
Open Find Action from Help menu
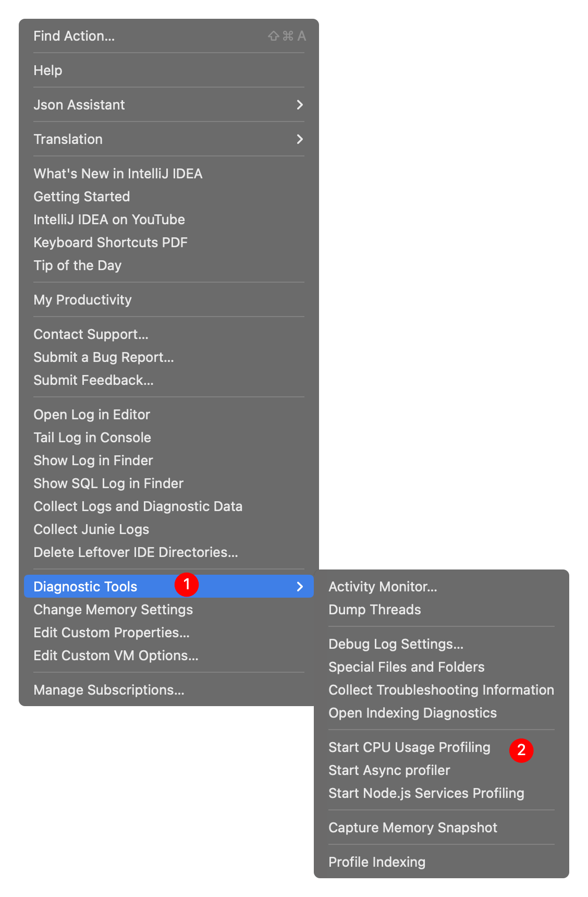[74, 36]
